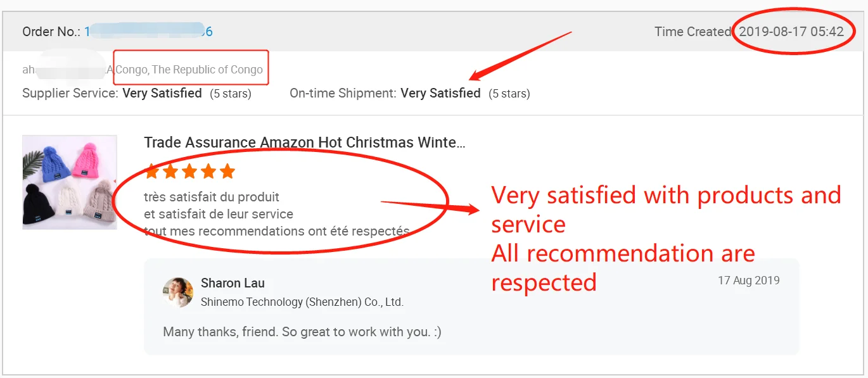Open the Trade Assurance product title
Screen dimensions: 868x378
point(304,142)
